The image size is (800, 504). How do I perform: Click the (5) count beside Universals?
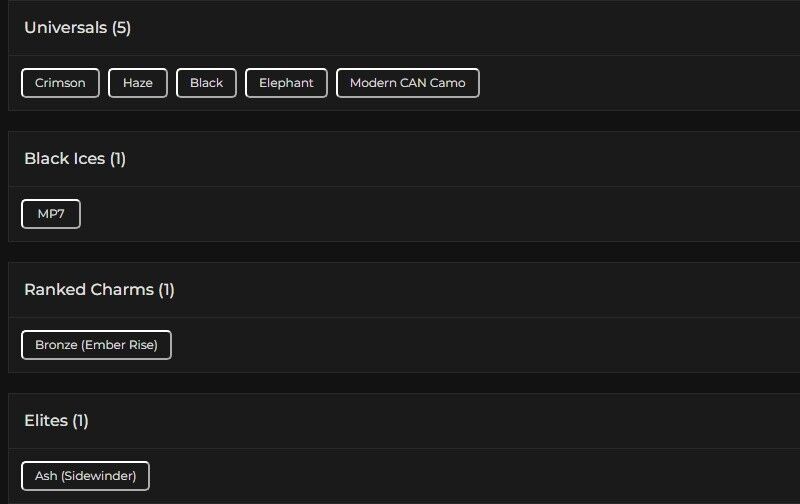(121, 28)
